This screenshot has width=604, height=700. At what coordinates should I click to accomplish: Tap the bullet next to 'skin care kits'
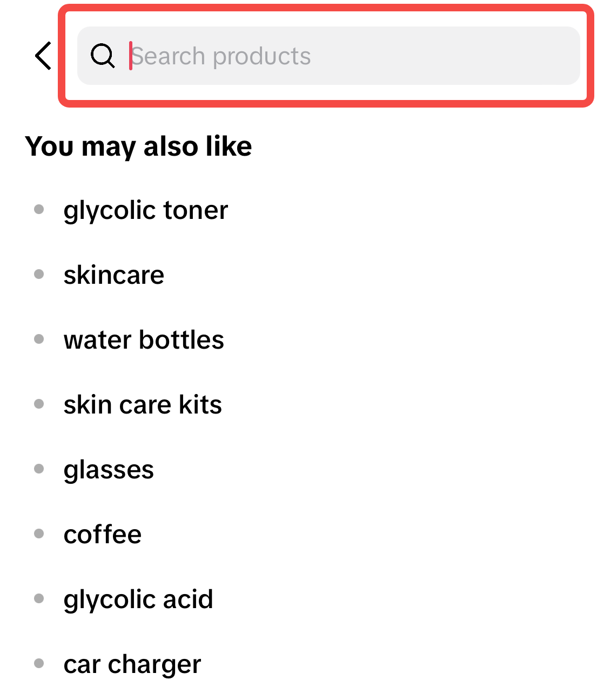click(39, 404)
